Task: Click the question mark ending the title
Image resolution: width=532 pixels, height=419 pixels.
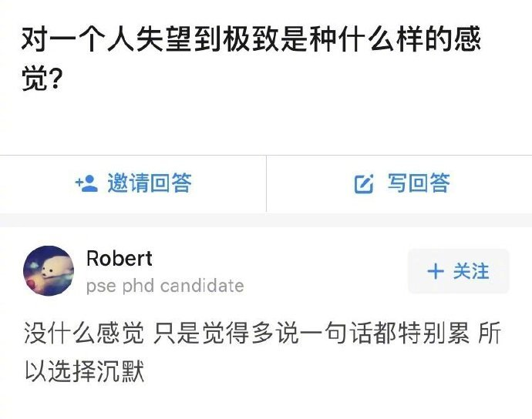Action: click(56, 79)
